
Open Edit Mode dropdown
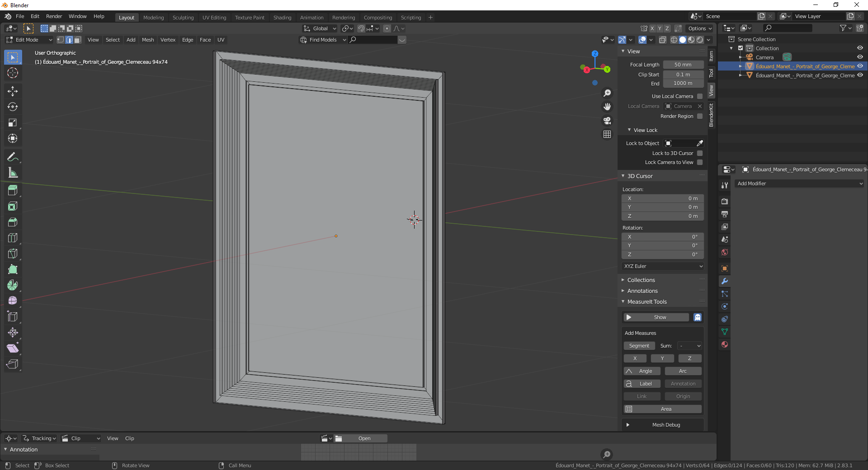(x=29, y=40)
